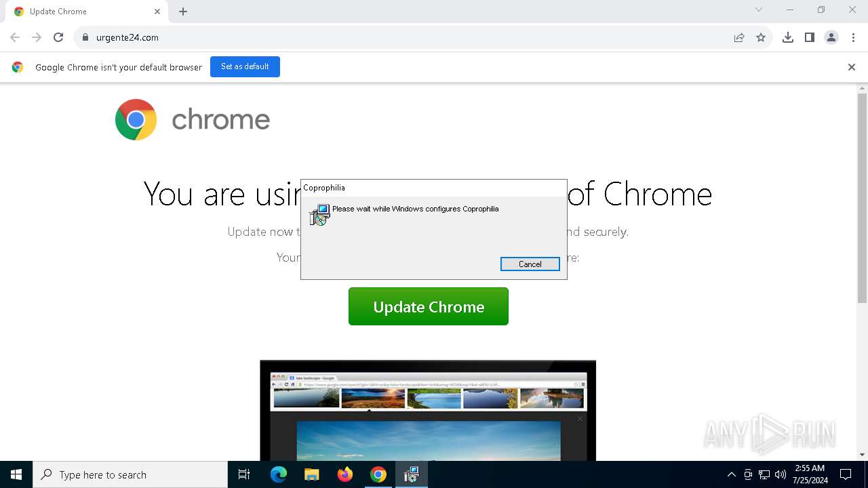Viewport: 868px width, 488px height.
Task: Click the Chrome logo on the page
Action: (x=136, y=119)
